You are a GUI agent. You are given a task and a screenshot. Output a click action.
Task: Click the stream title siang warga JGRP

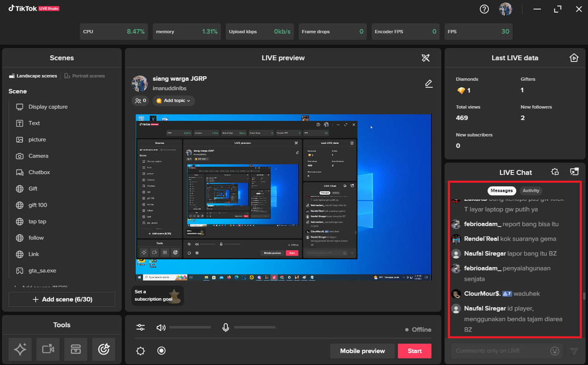pos(180,79)
